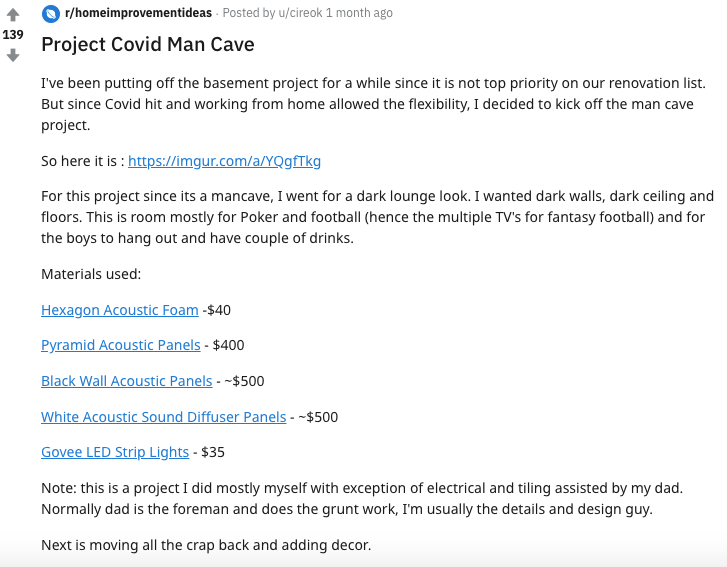Click the Project Covid Man Cave title

148,45
